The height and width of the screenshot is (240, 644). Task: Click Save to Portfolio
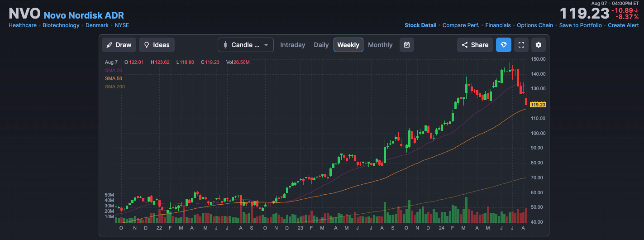(581, 25)
